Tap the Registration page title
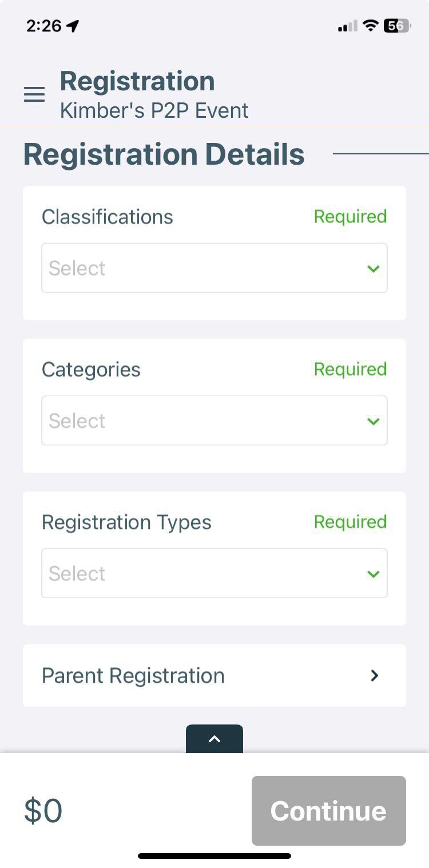 (x=137, y=81)
